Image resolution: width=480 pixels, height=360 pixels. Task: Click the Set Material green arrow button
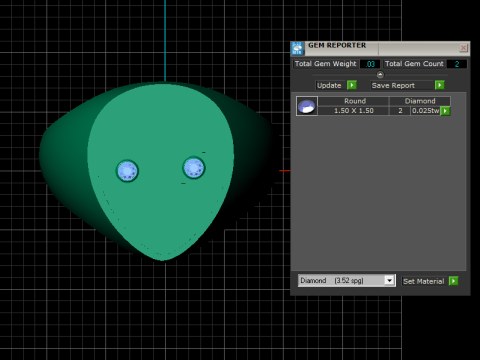[454, 281]
